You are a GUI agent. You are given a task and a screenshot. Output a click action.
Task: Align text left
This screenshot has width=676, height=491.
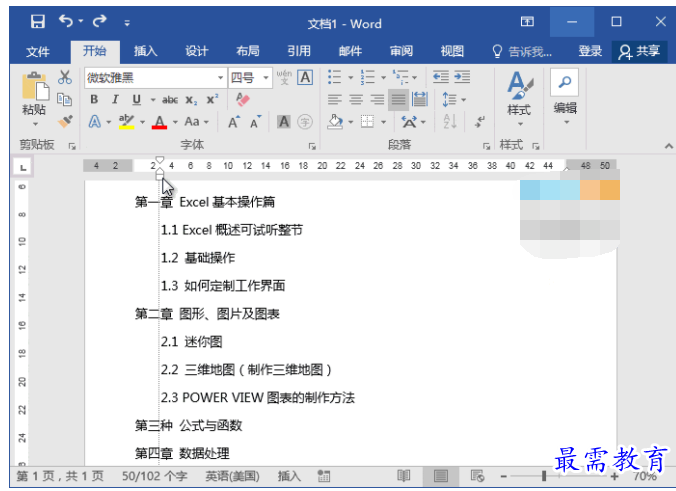click(x=335, y=100)
